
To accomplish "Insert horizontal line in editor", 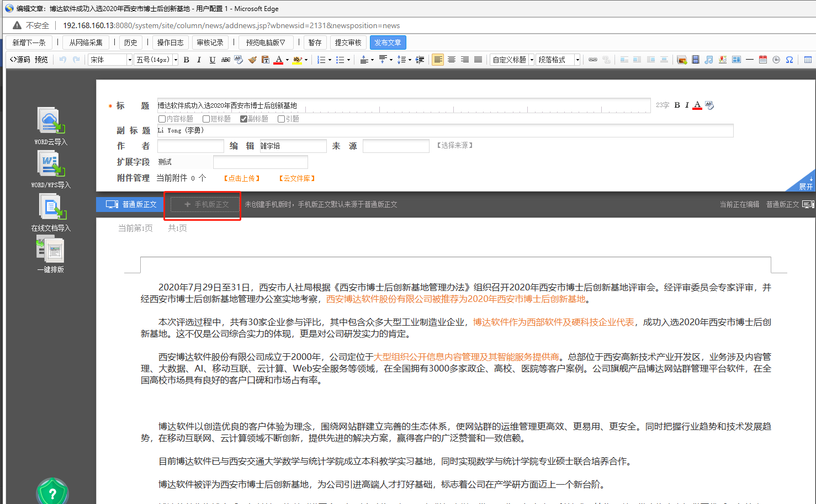I will click(749, 60).
